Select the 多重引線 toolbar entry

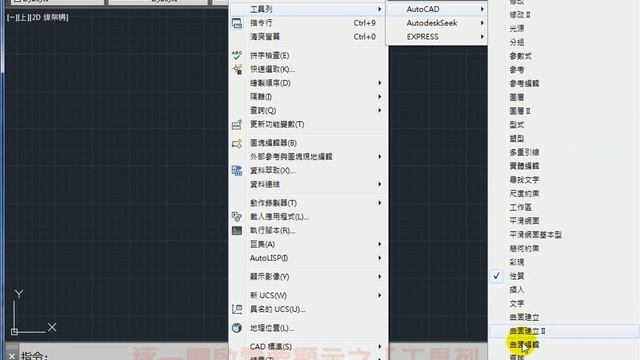coord(524,152)
